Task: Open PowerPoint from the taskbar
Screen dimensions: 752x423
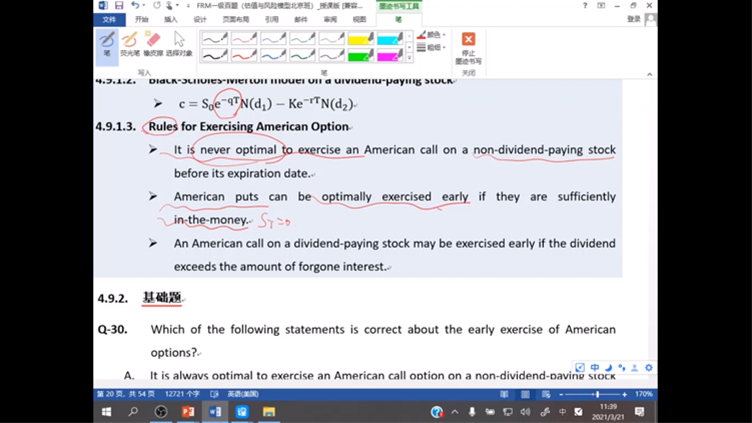Action: tap(188, 411)
